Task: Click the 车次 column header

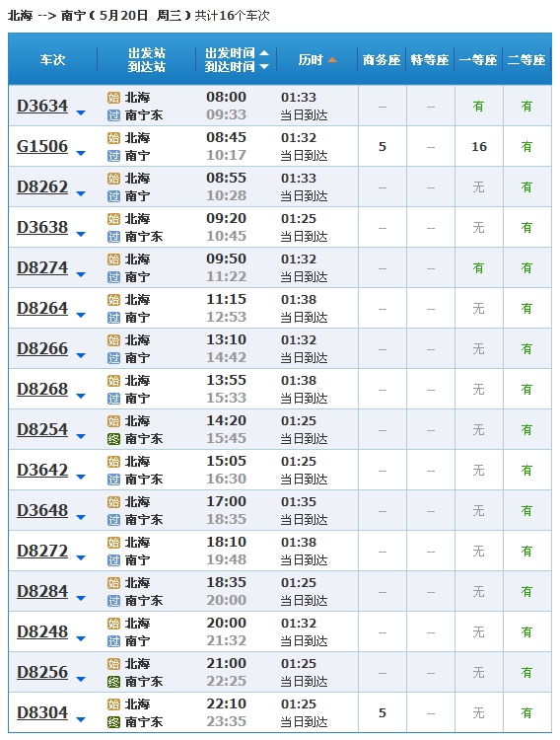Action: pyautogui.click(x=52, y=60)
